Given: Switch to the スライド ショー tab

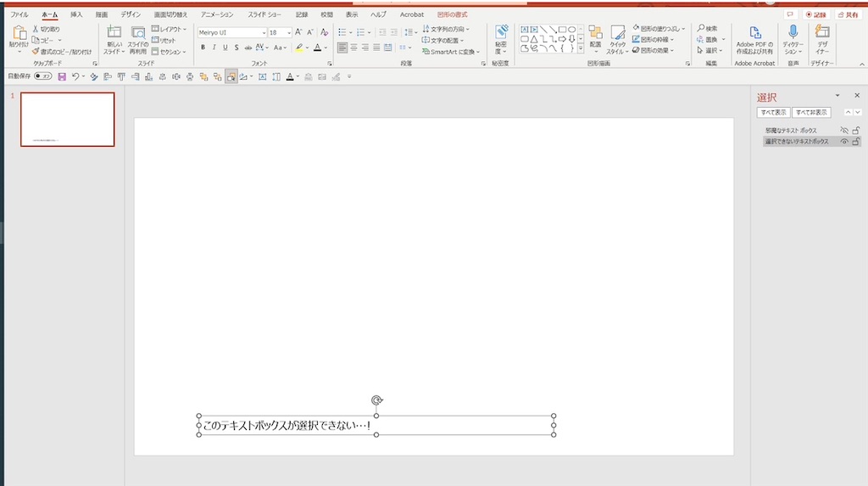Looking at the screenshot, I should (264, 15).
